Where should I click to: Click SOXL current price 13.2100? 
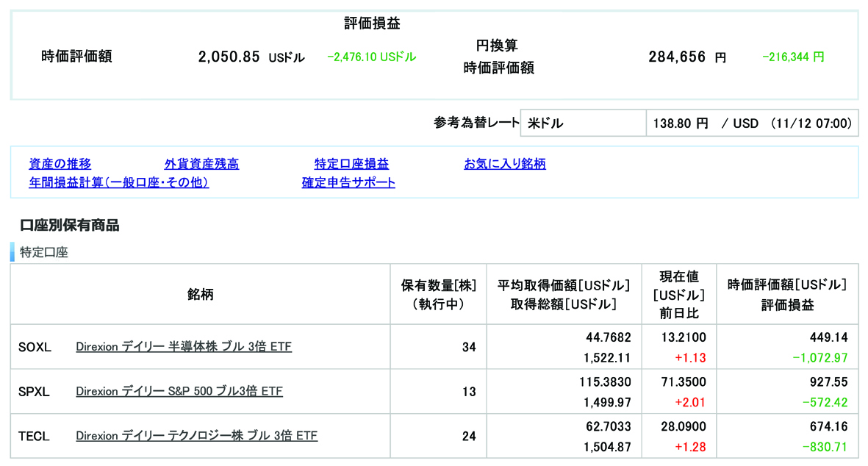tap(684, 337)
